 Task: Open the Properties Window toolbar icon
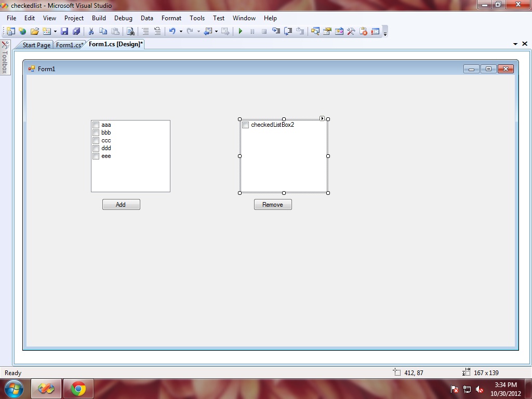326,31
